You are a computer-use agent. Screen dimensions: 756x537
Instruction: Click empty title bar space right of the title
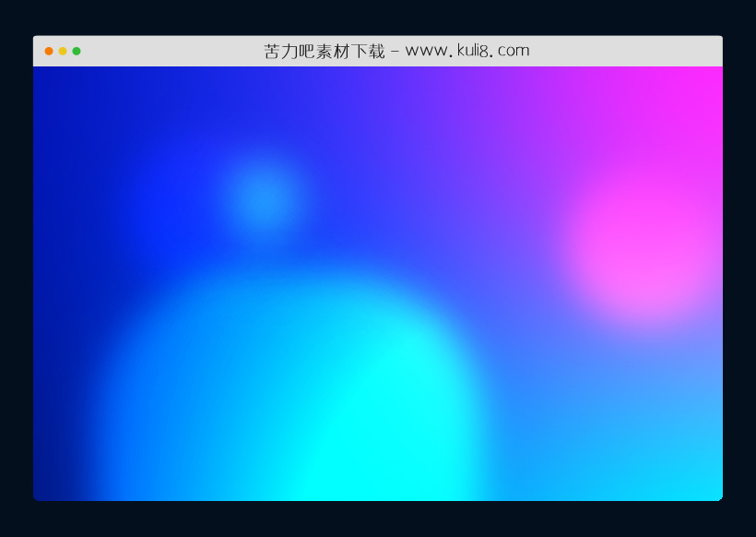coord(627,52)
